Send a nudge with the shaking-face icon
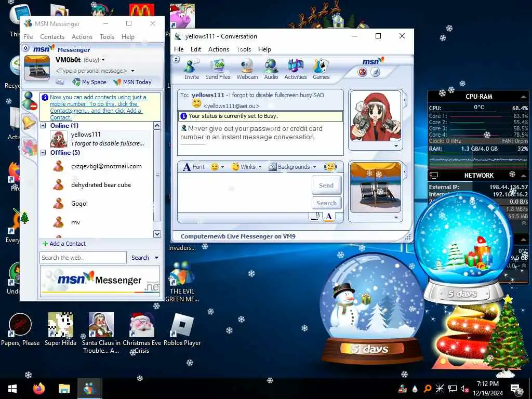The width and height of the screenshot is (532, 399). pyautogui.click(x=330, y=167)
